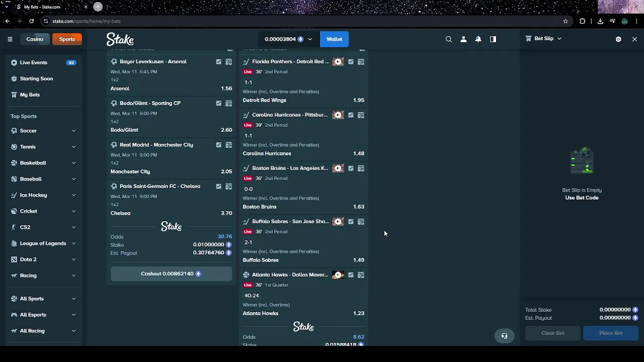
Task: Click the Odds value 30.76
Action: coord(224,236)
